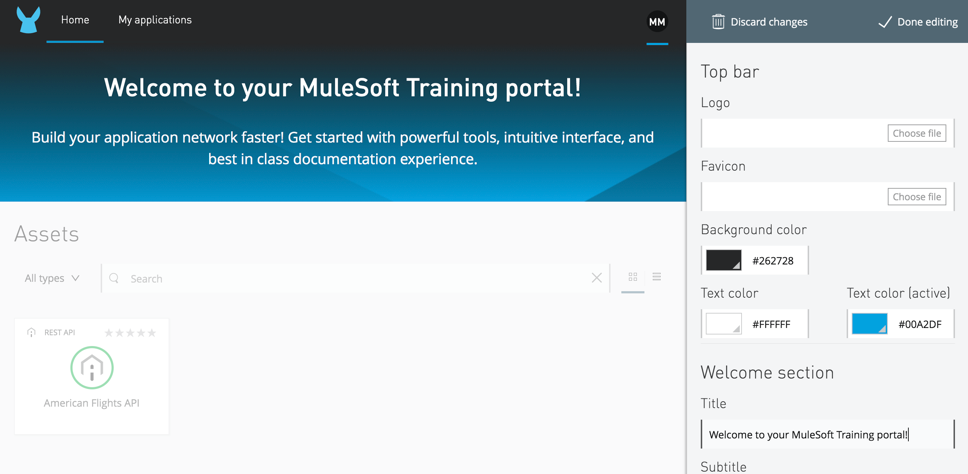Click the 'Welcome to your MuleSoft Training portal!' banner heading
The height and width of the screenshot is (474, 968).
tap(343, 88)
